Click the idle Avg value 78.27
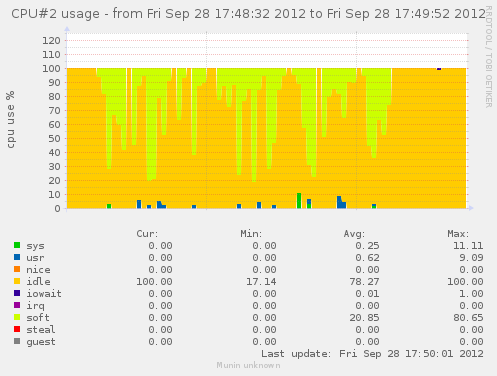This screenshot has width=497, height=376. click(x=364, y=282)
